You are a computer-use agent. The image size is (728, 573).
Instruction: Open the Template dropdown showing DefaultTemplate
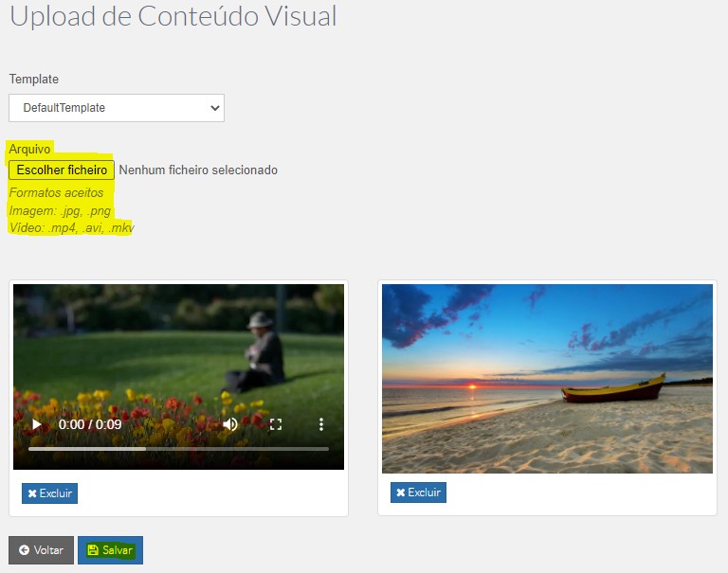coord(117,108)
